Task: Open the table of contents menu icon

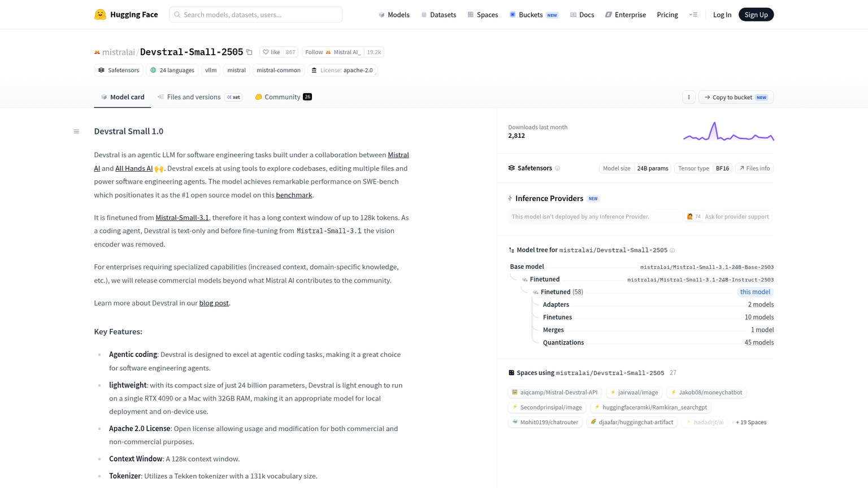Action: 76,132
